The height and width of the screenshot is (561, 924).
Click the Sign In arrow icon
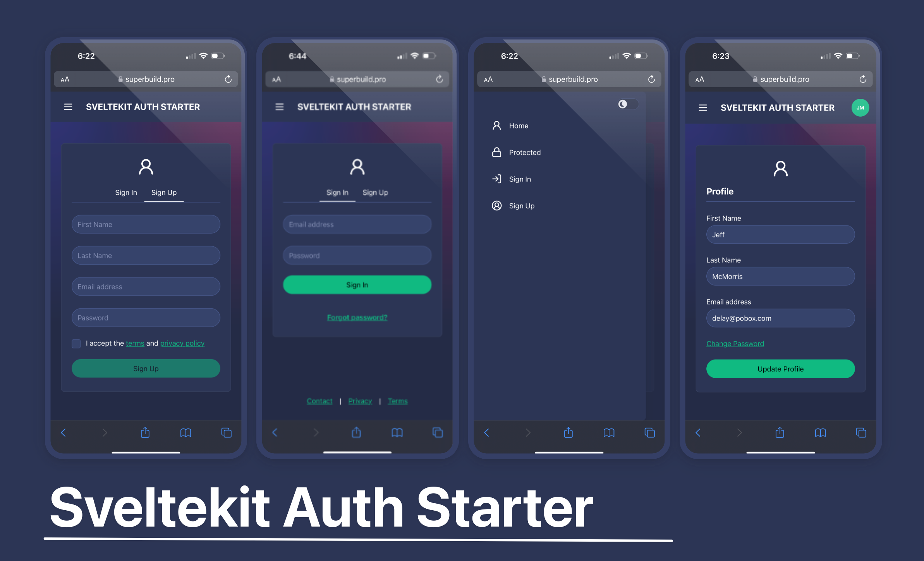(496, 178)
